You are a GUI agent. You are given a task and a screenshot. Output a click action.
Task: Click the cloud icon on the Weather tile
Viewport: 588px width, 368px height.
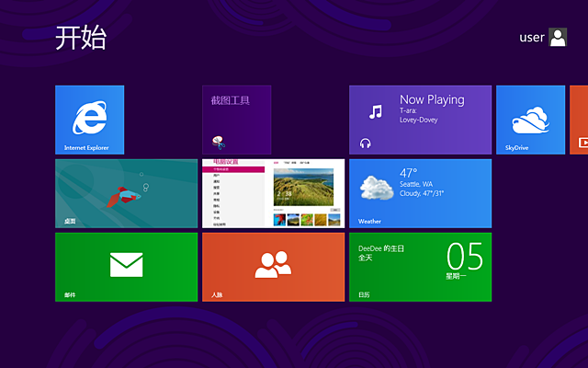tap(377, 188)
